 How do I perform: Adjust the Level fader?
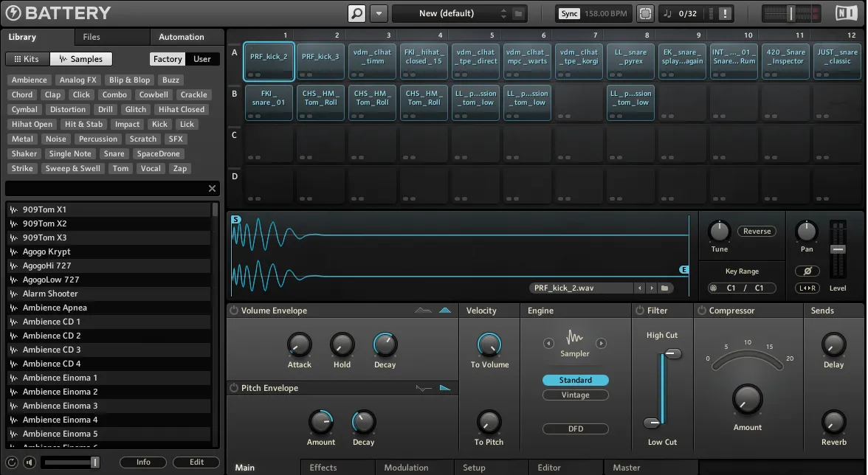pos(838,249)
